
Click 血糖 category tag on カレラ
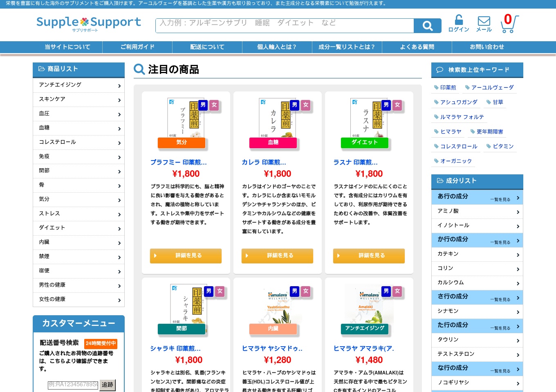point(273,143)
